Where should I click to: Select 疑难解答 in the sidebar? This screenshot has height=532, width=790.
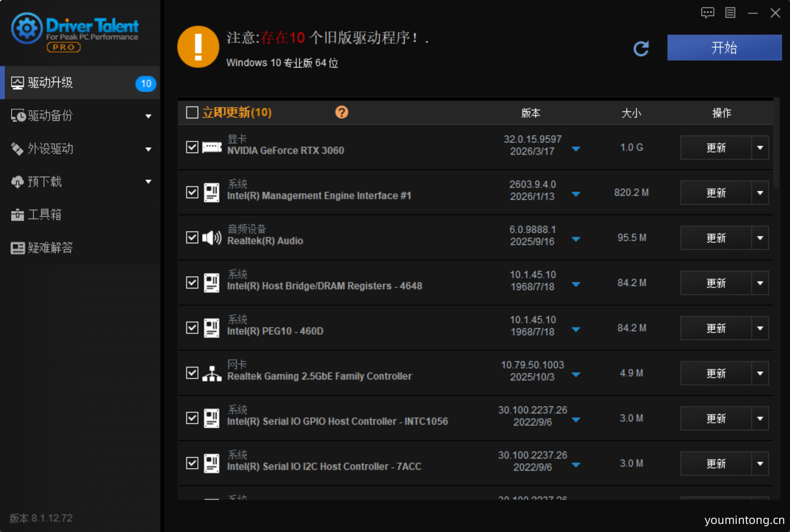[49, 248]
